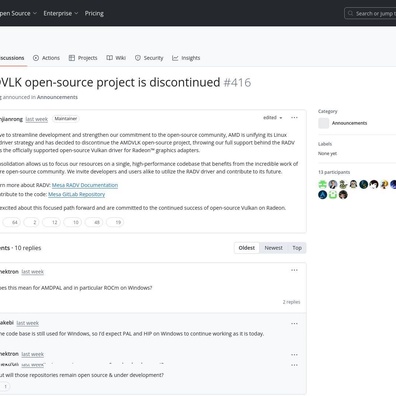The image size is (396, 396).
Task: Open the light green identicon in second avatar row
Action: point(333,195)
